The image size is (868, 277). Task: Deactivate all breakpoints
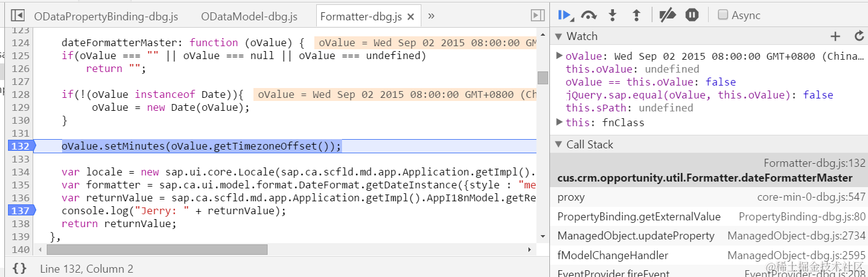(x=667, y=15)
